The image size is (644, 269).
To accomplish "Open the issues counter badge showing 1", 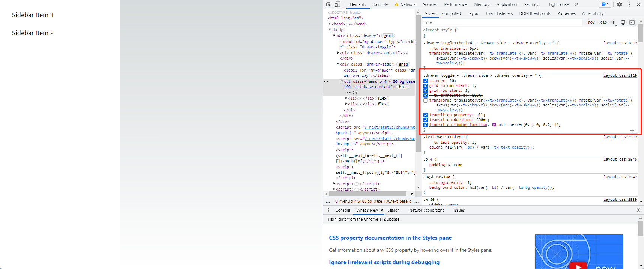I will pos(605,4).
